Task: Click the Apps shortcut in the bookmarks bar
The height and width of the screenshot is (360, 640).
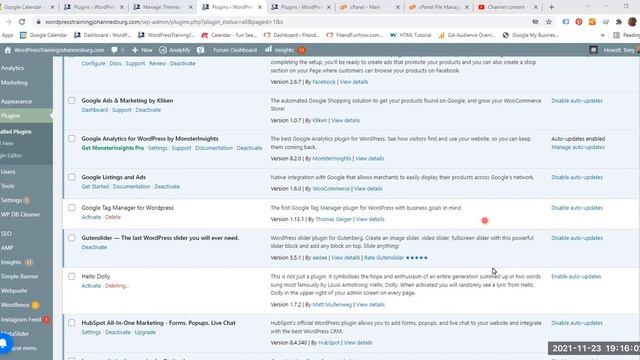Action: (7, 35)
